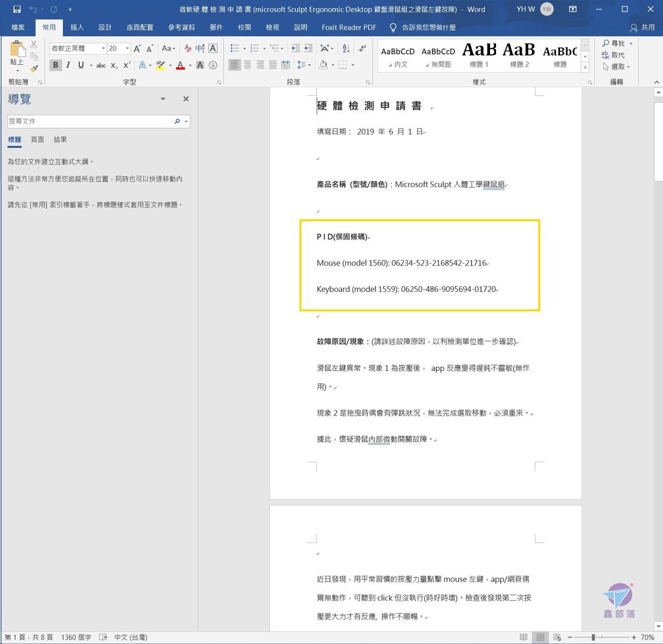Collapse the ribbon with the arrow

point(657,82)
